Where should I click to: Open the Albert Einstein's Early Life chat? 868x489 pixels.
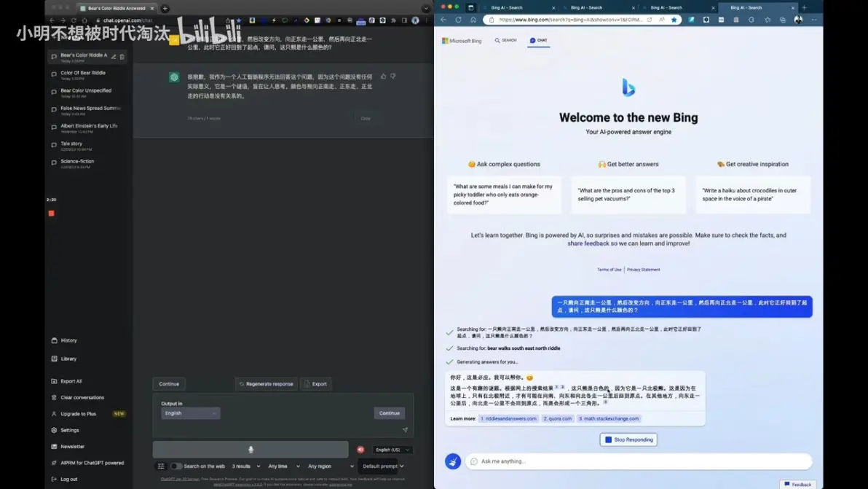[87, 128]
